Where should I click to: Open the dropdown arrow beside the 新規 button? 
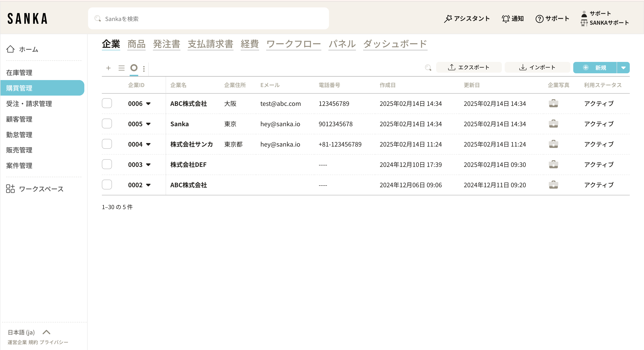tap(623, 68)
